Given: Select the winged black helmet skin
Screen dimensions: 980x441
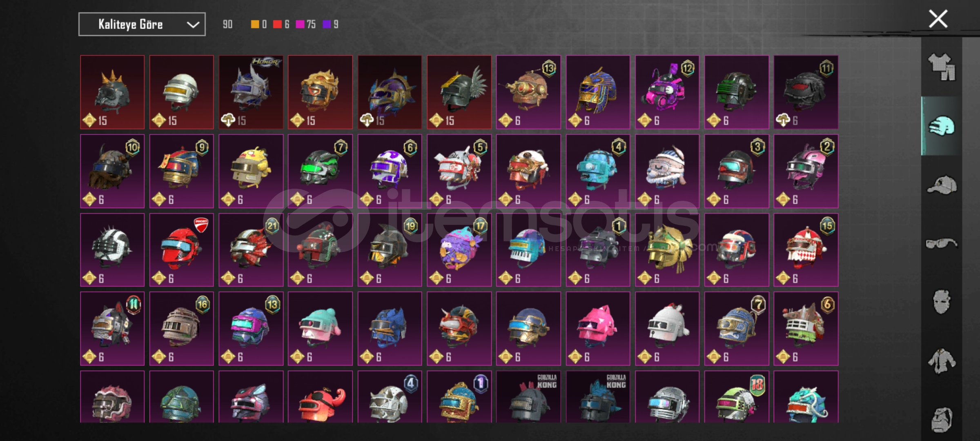Looking at the screenshot, I should (459, 92).
